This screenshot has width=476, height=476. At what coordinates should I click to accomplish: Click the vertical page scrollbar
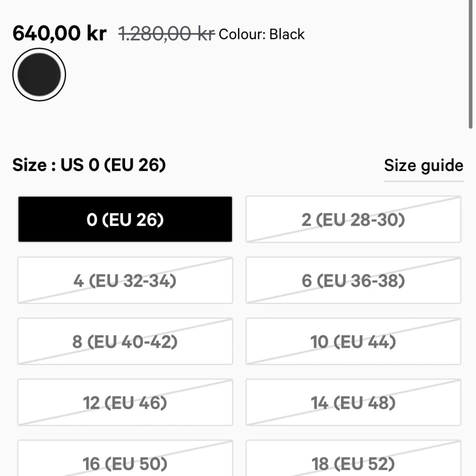tap(470, 64)
